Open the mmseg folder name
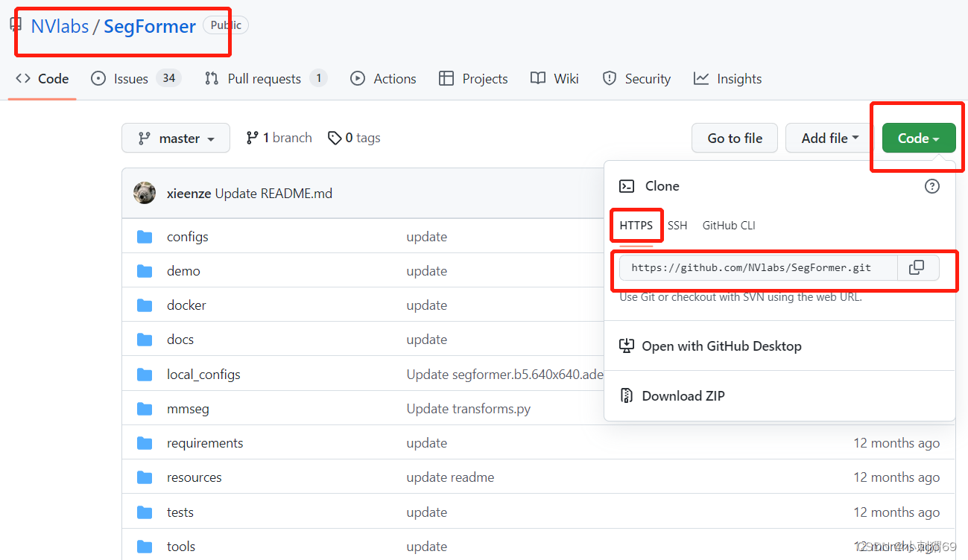Viewport: 968px width, 560px height. (188, 409)
